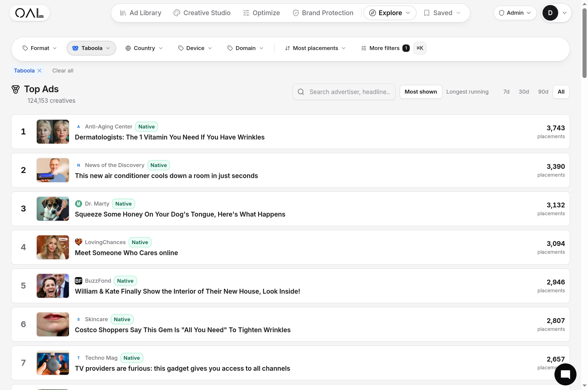Click the Techno Mag T icon
Image resolution: width=588 pixels, height=390 pixels.
(78, 358)
